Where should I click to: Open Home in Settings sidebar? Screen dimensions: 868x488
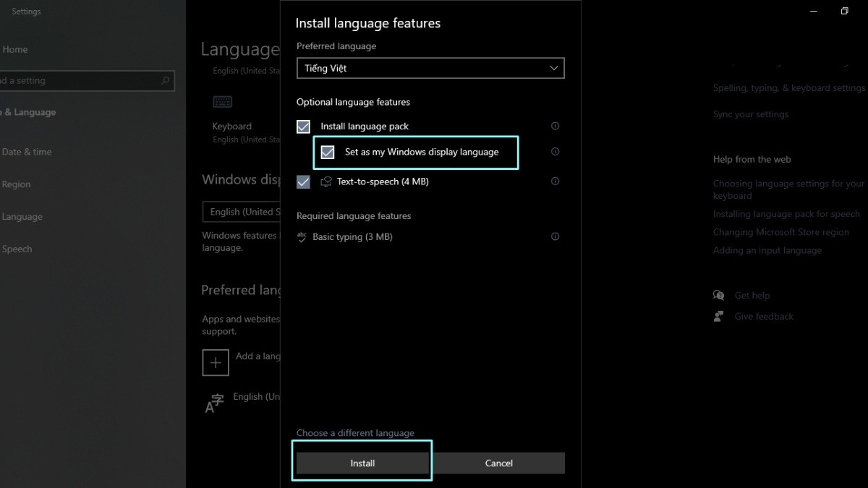[14, 49]
